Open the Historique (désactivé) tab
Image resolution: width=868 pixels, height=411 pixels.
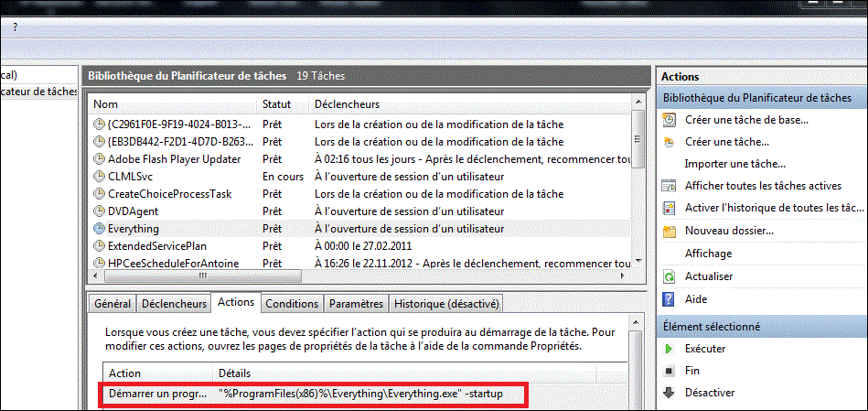pos(446,303)
